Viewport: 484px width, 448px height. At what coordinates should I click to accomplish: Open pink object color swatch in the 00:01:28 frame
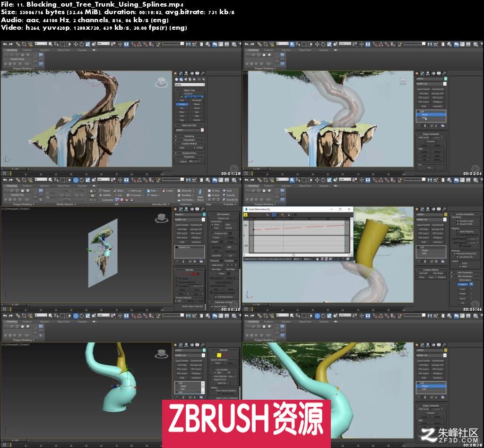pos(202,130)
